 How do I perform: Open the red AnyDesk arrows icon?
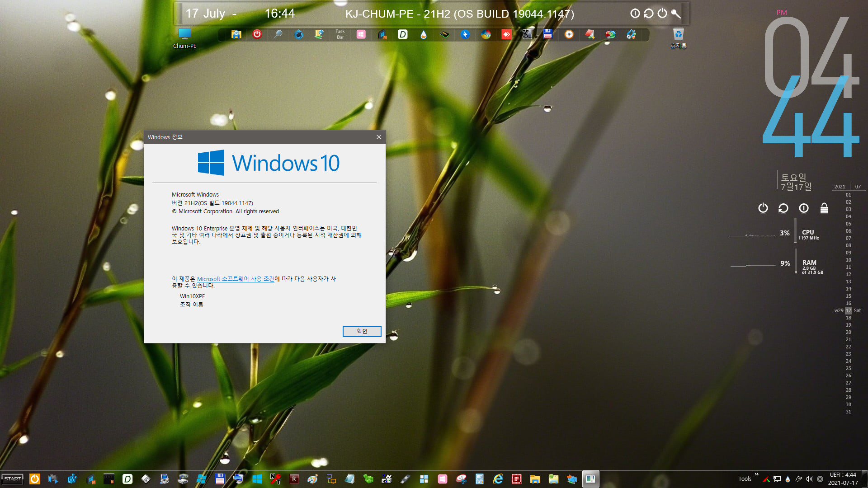pyautogui.click(x=506, y=34)
